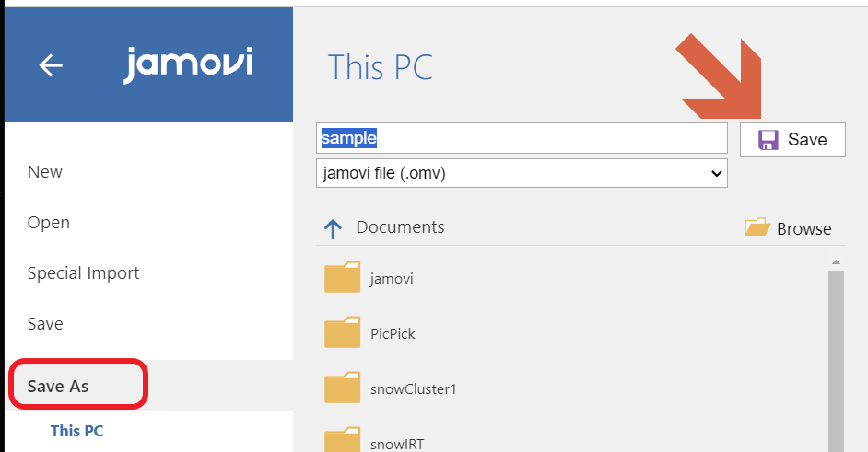868x452 pixels.
Task: Go up one folder with blue arrow
Action: pos(333,228)
